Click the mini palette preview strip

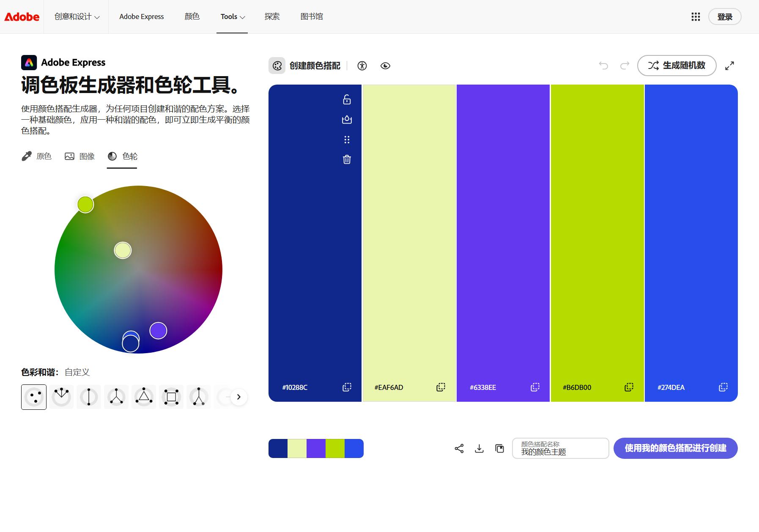coord(316,448)
